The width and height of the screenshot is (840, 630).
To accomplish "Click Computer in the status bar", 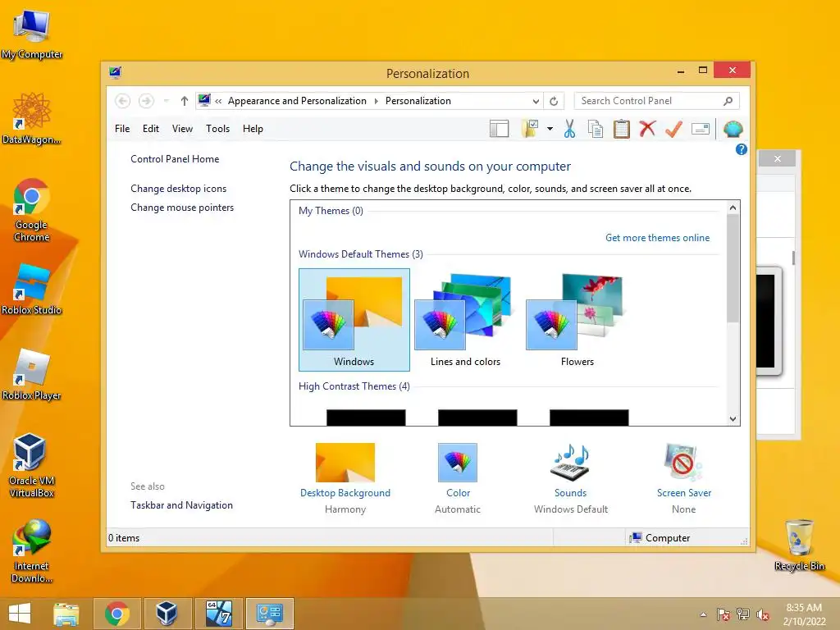I will [660, 538].
